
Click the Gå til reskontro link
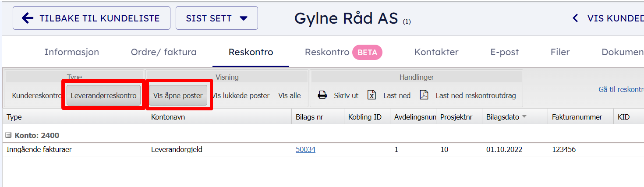point(621,89)
